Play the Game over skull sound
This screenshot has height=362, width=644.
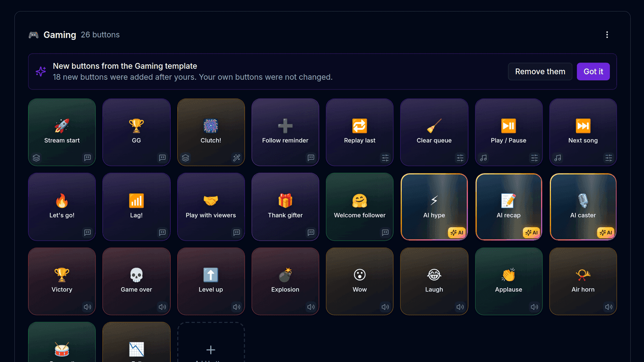[x=136, y=281]
